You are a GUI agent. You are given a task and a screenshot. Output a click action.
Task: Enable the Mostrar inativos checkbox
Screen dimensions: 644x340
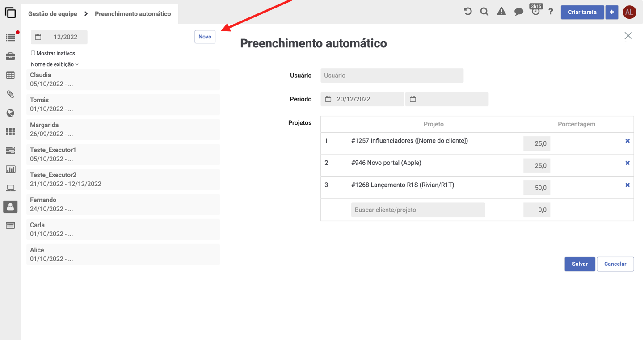(x=33, y=53)
